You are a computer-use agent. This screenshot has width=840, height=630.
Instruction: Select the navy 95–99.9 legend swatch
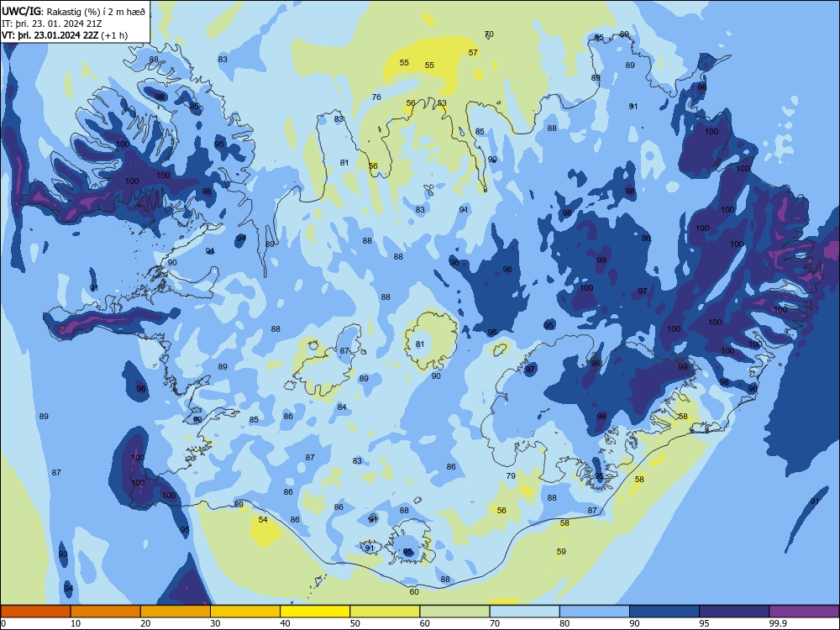coord(734,612)
